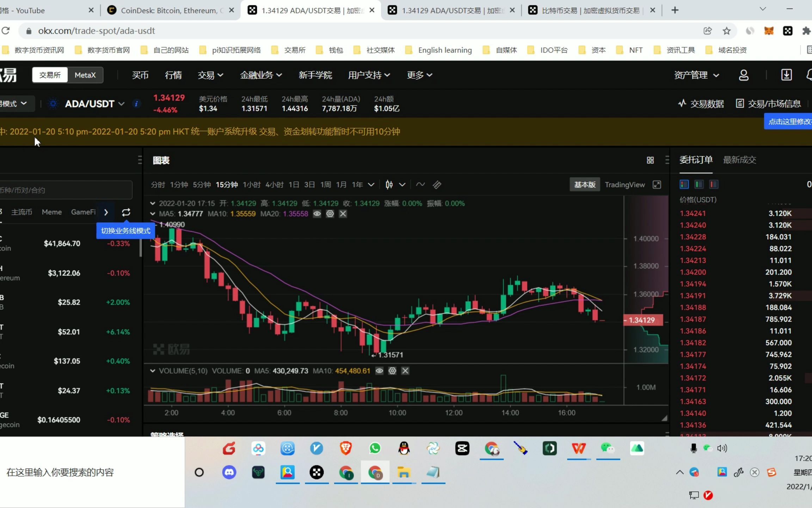This screenshot has width=812, height=508.
Task: Click the switch business line mode icon
Action: 126,212
